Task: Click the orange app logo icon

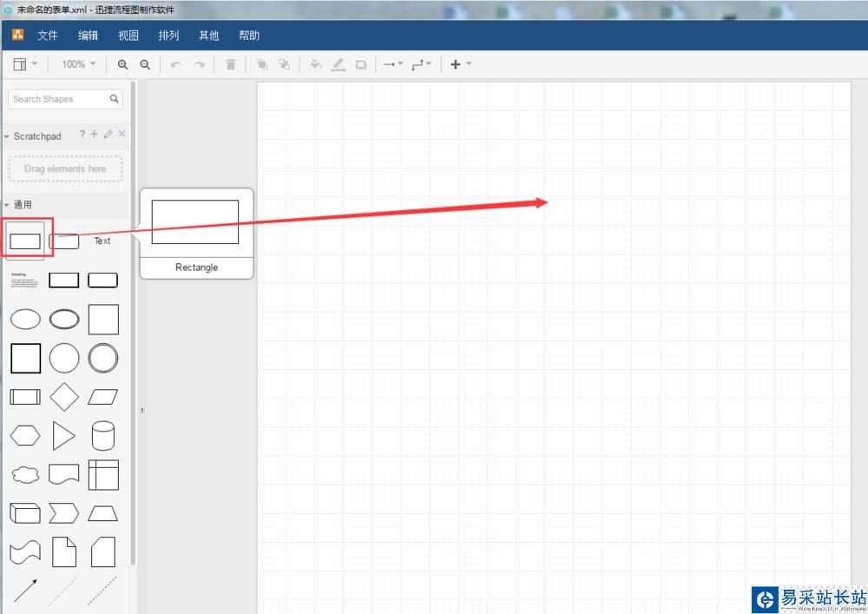Action: pos(17,35)
